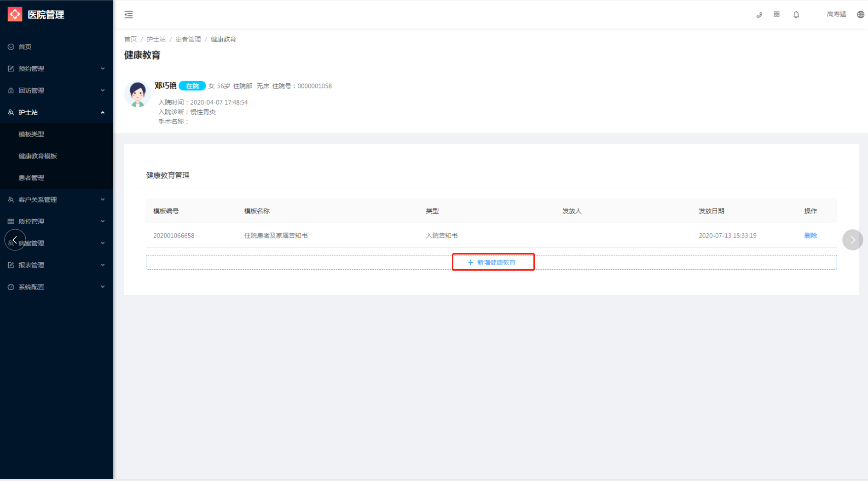Click template number 202001066658
Screen dimensions: 868x481
174,236
